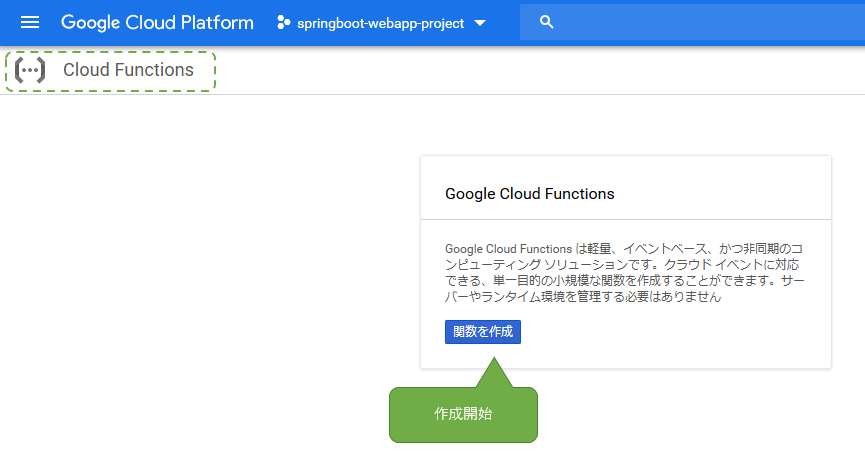Image resolution: width=865 pixels, height=460 pixels.
Task: Expand the project dropdown arrow
Action: pyautogui.click(x=480, y=23)
